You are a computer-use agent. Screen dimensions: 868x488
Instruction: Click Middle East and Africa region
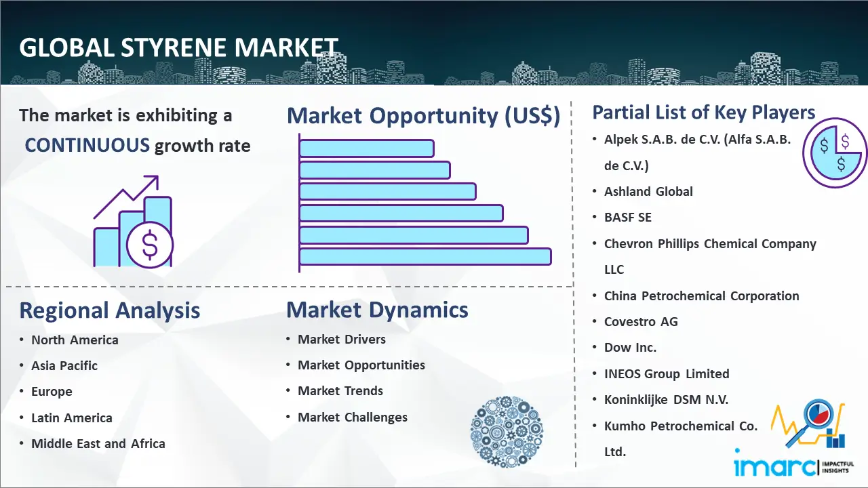(98, 444)
